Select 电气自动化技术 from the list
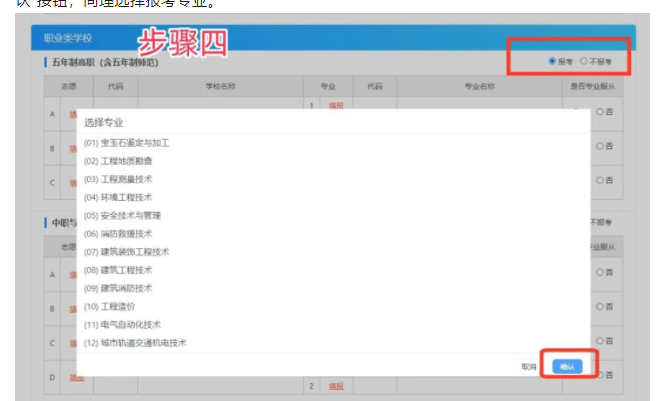The width and height of the screenshot is (657, 401). point(122,324)
